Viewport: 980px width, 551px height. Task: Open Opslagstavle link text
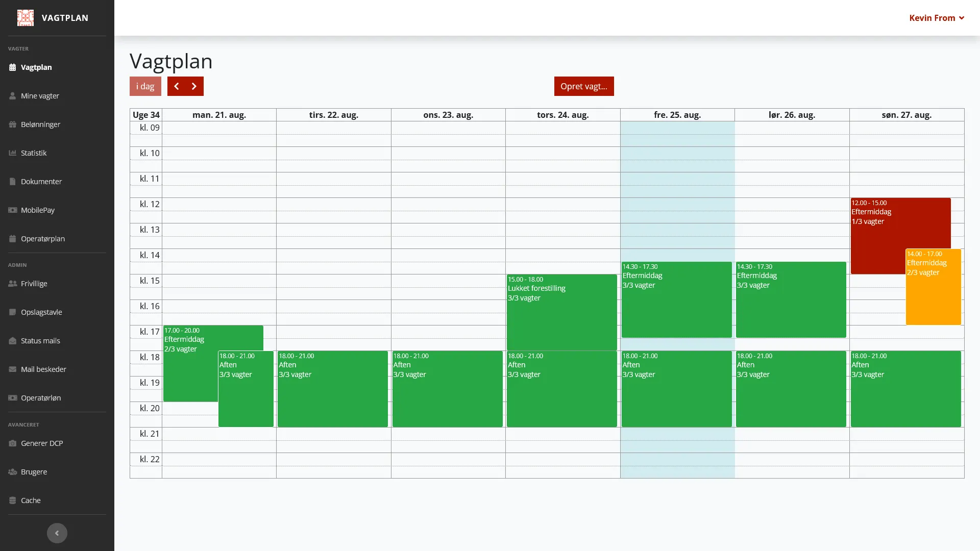tap(41, 312)
